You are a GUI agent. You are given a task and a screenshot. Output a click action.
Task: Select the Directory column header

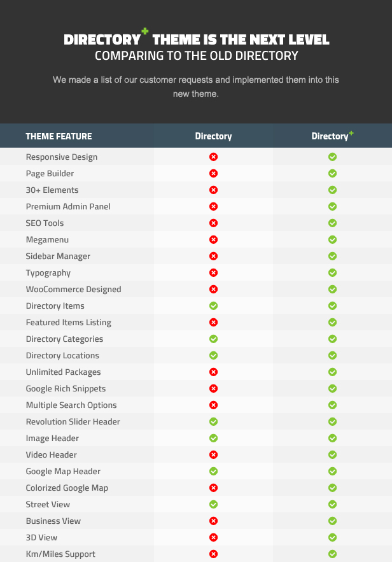(214, 136)
